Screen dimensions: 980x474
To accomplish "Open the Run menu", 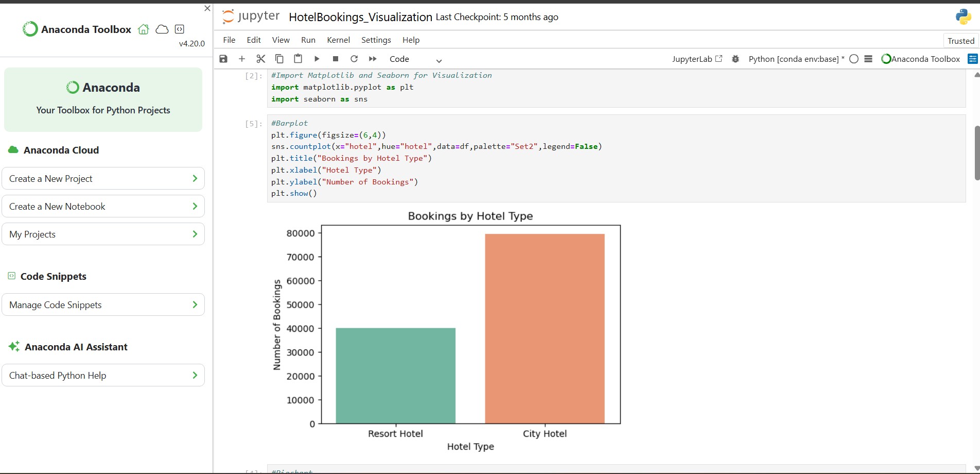I will point(308,40).
